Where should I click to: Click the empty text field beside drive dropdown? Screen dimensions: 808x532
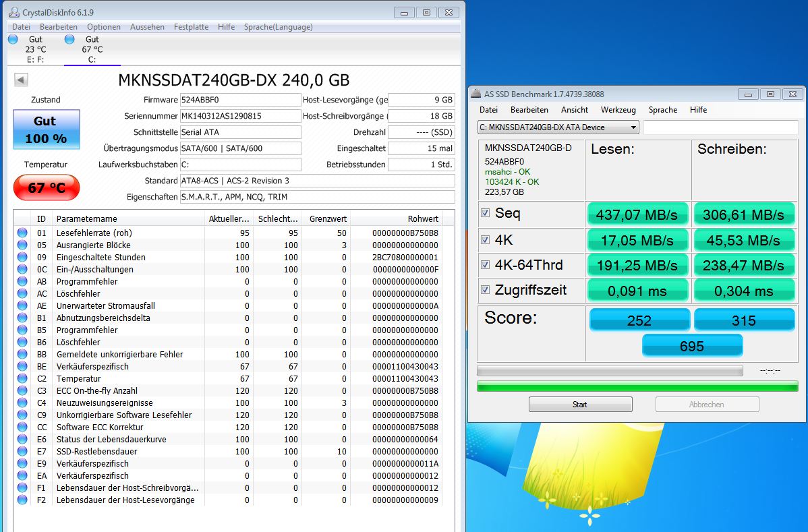tap(721, 127)
